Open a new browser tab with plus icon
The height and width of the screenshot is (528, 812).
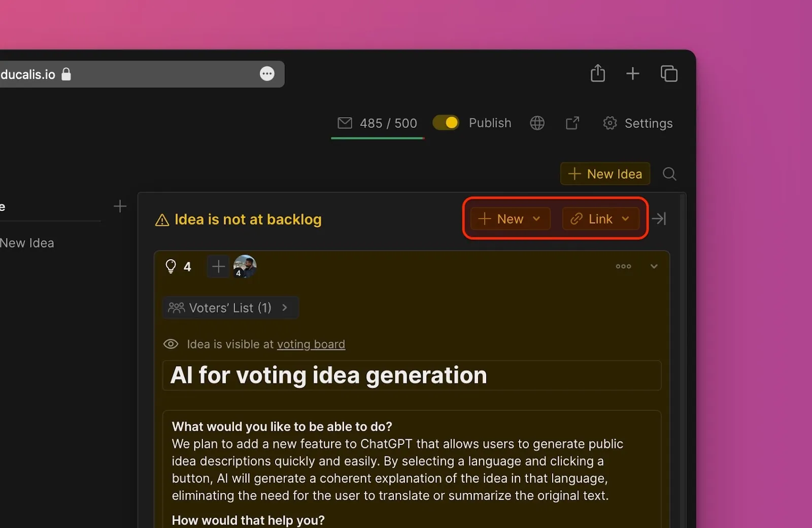click(x=632, y=74)
